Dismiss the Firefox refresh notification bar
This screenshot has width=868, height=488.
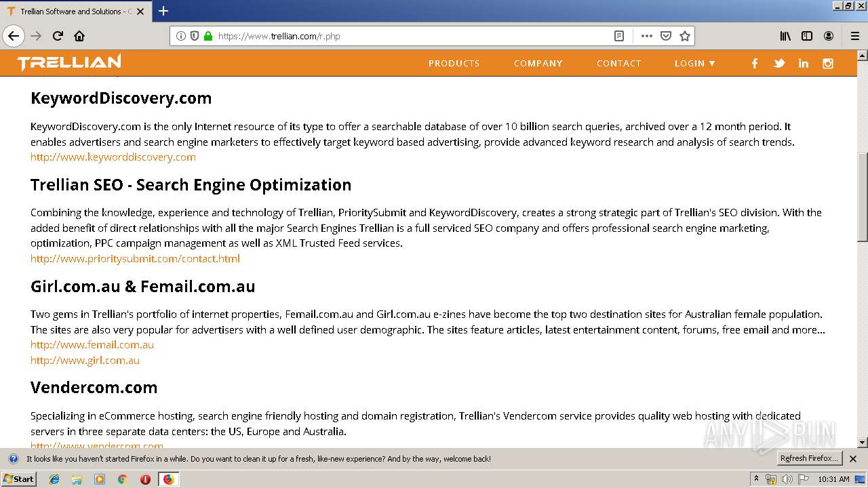[853, 459]
